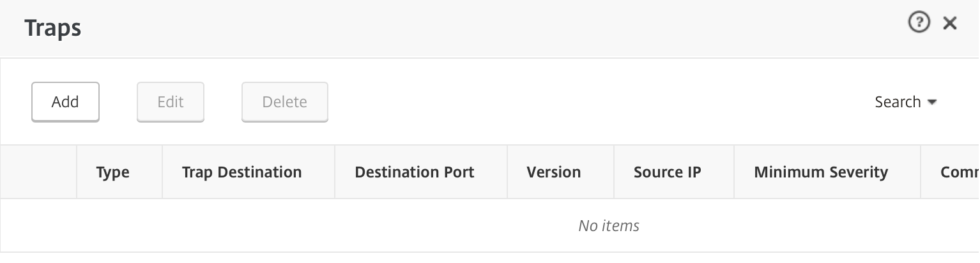Screen dimensions: 980x263
Task: Click empty toolbar space right of Delete
Action: 575,102
